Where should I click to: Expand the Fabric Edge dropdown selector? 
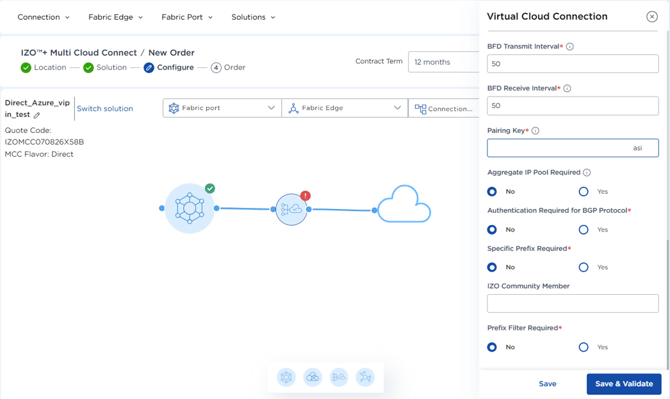point(345,108)
